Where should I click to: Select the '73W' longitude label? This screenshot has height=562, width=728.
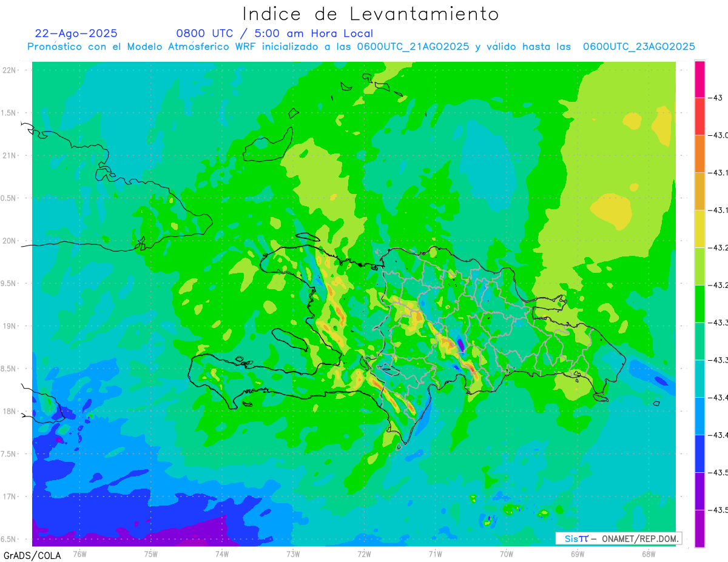click(x=293, y=554)
